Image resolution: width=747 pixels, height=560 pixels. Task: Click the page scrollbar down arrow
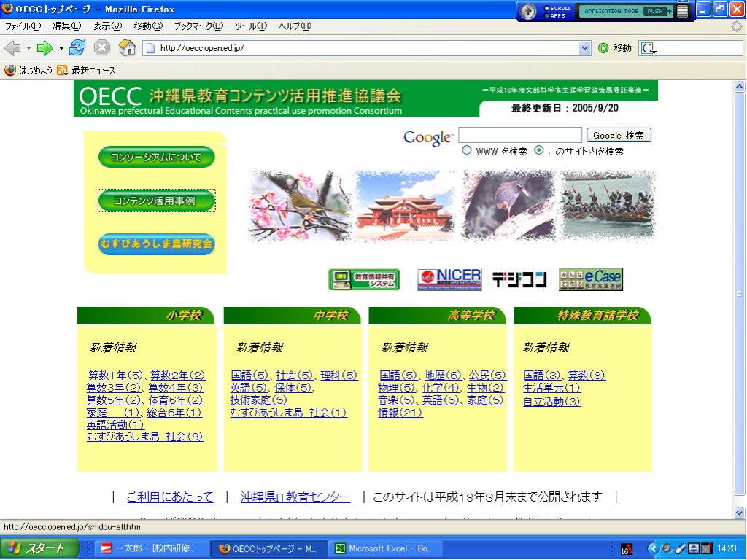(740, 513)
